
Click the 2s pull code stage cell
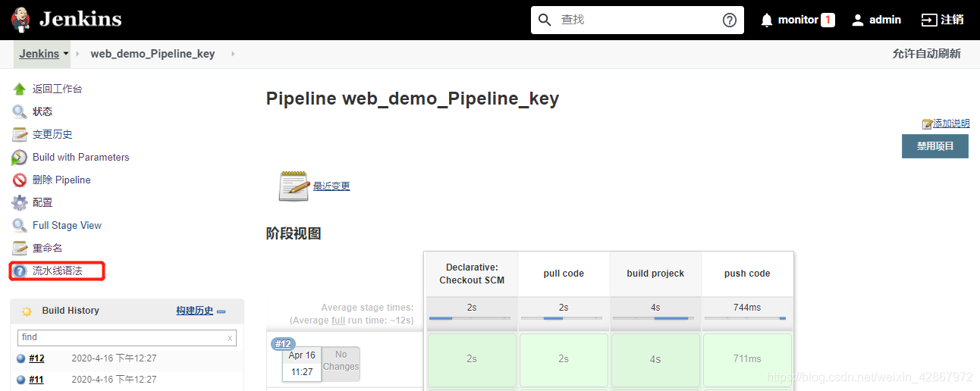[564, 359]
